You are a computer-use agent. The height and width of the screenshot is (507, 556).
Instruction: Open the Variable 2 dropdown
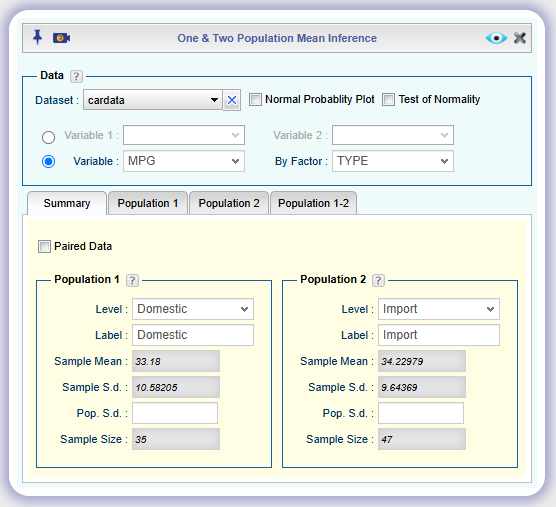(x=393, y=135)
